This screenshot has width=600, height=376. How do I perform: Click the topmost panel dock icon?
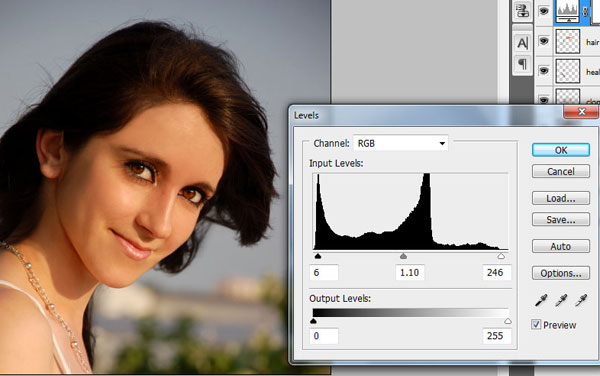522,10
